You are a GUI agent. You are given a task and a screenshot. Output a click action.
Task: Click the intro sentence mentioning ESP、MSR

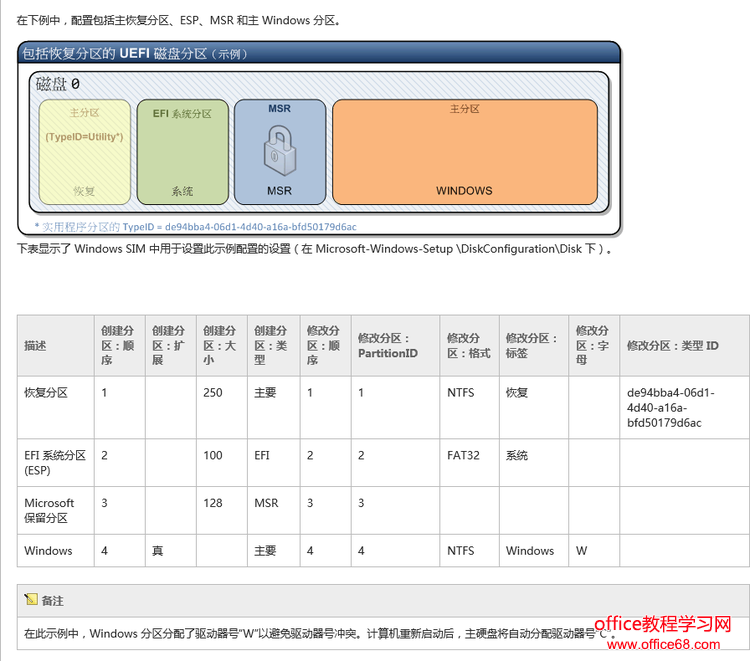pos(179,21)
